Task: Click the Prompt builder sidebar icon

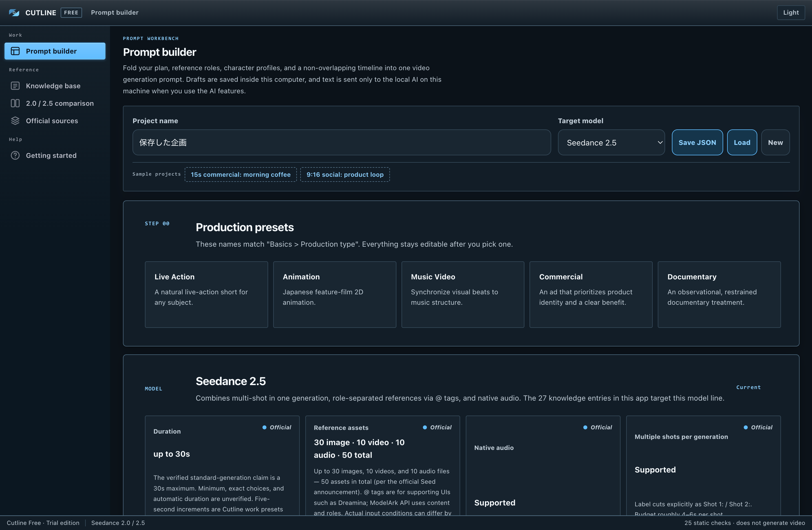Action: (15, 51)
